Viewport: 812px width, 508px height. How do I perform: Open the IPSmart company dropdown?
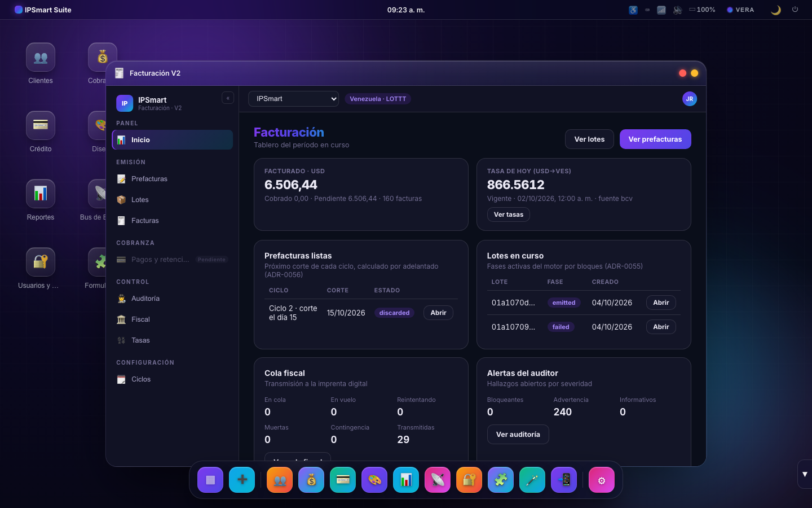pyautogui.click(x=293, y=99)
